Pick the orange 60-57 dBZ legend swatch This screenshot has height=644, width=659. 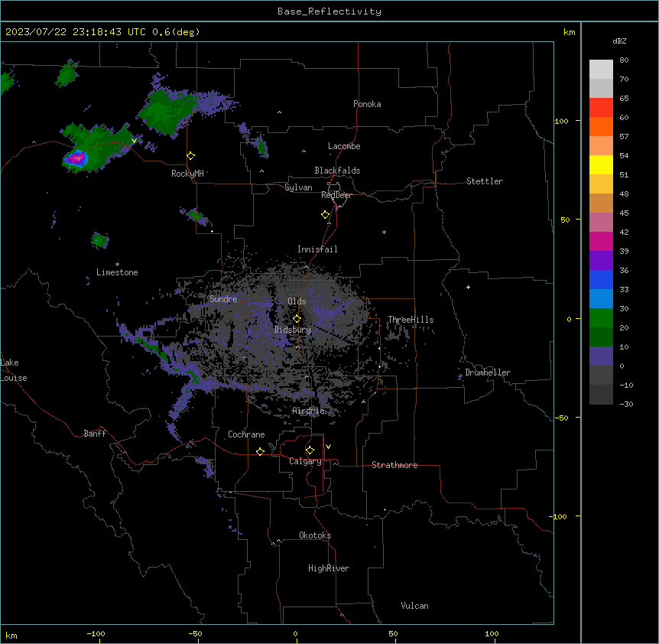pyautogui.click(x=601, y=127)
